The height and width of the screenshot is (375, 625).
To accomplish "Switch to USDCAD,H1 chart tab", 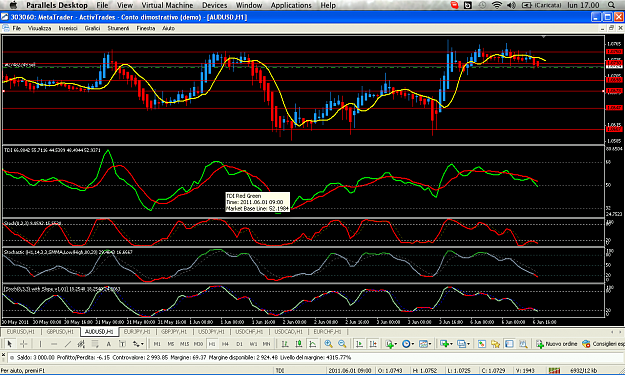I will tap(288, 332).
